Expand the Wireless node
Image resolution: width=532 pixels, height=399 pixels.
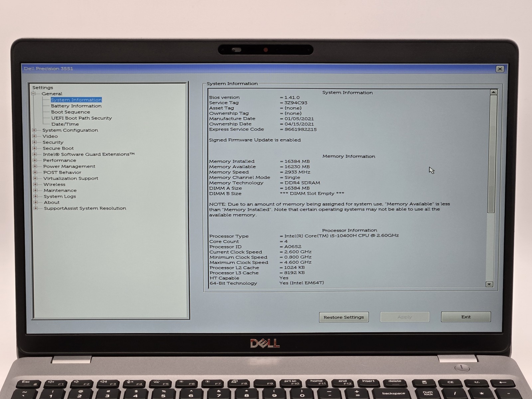point(35,184)
